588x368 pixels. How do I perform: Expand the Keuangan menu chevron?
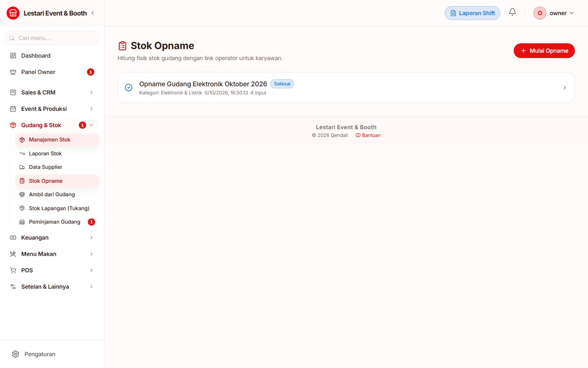click(x=91, y=238)
